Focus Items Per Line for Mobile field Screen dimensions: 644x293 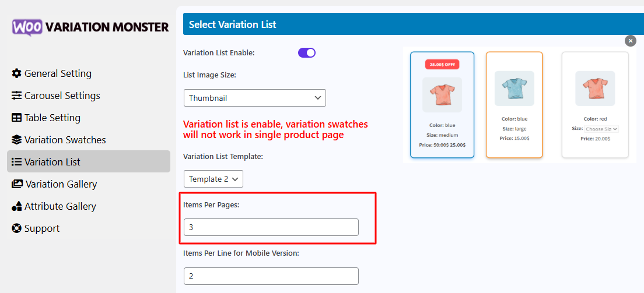click(x=271, y=276)
